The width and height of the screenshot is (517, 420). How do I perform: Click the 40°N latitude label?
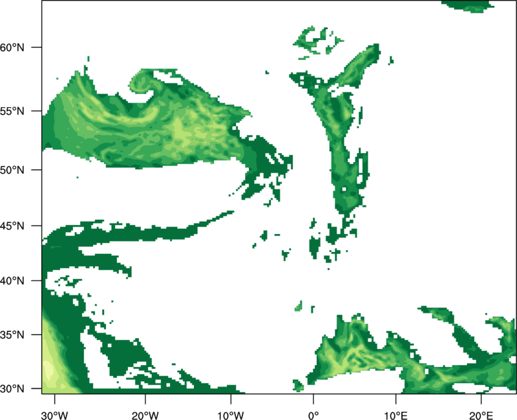12,281
